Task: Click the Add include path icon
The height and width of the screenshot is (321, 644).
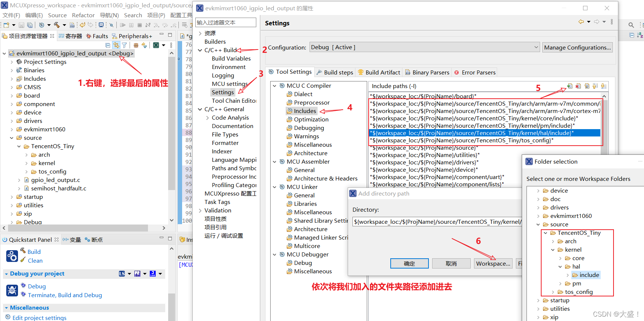Action: click(570, 86)
